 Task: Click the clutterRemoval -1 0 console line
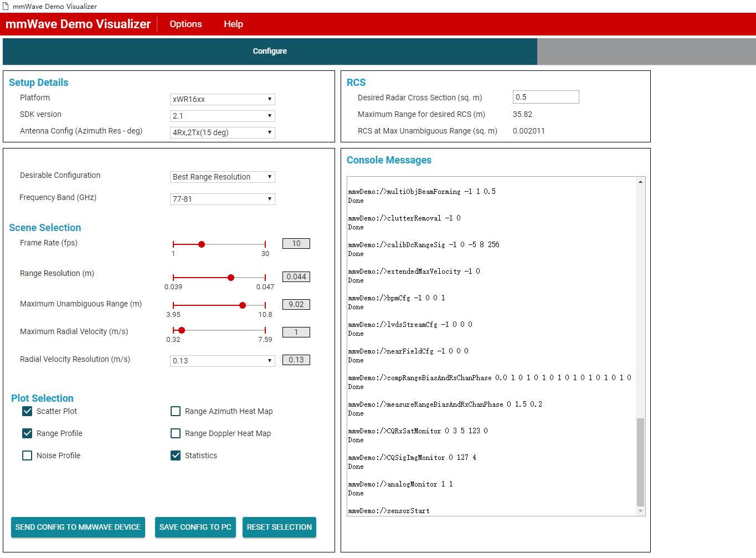[404, 218]
